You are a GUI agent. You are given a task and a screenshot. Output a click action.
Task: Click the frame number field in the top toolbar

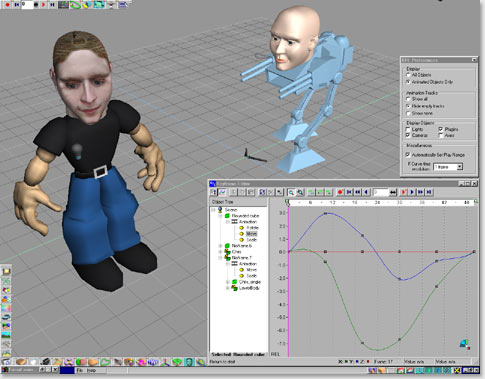[27, 4]
